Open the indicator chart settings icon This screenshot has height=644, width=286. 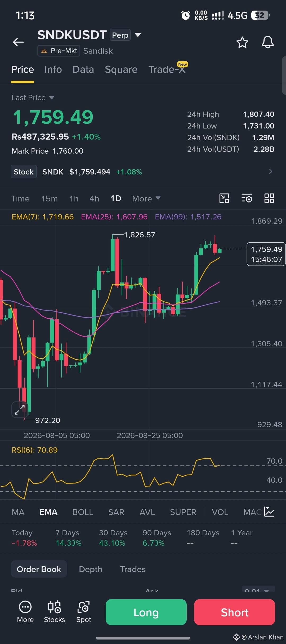point(269,512)
